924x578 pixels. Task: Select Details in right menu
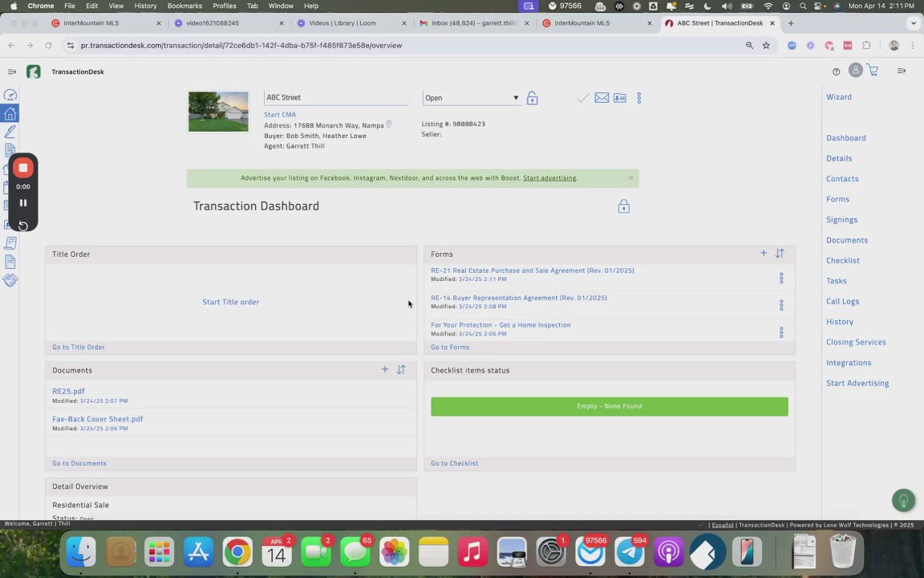(839, 158)
